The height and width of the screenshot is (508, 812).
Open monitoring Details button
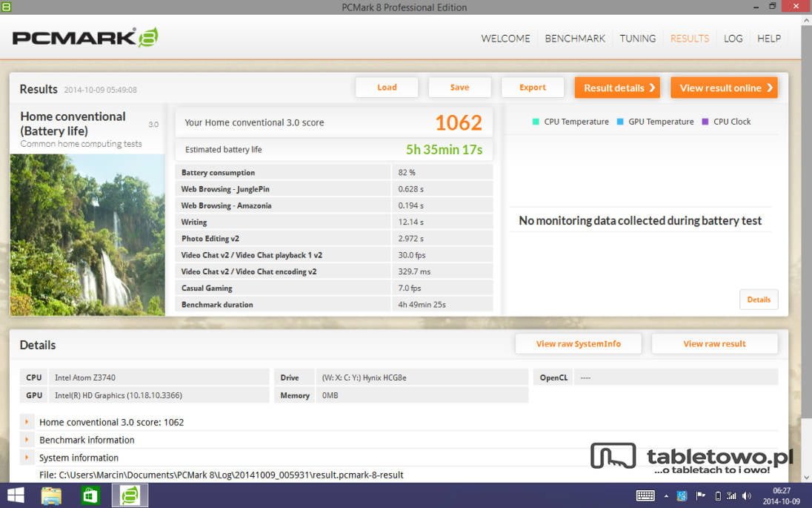759,300
